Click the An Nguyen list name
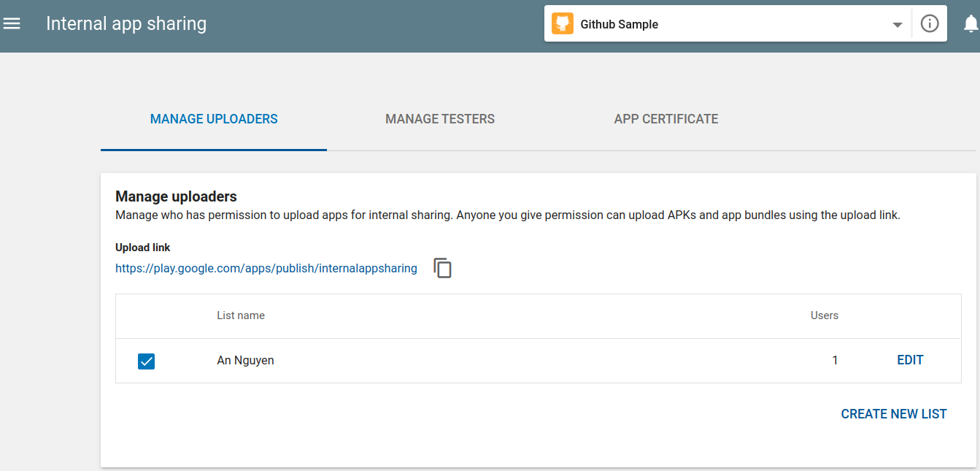Image resolution: width=980 pixels, height=471 pixels. click(245, 361)
